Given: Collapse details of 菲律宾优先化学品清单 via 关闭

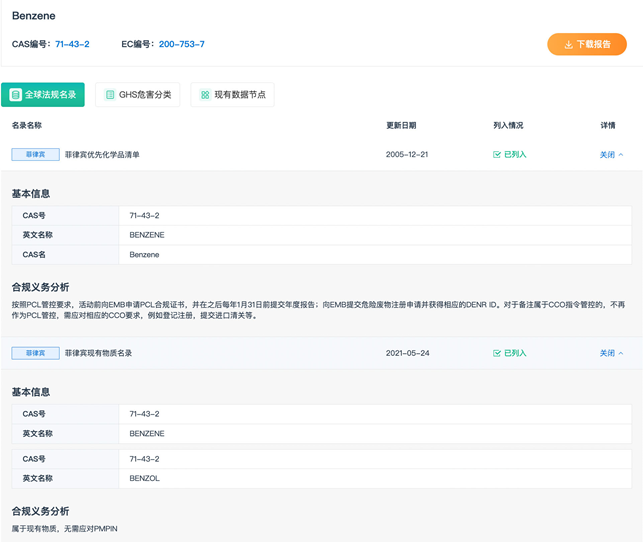Looking at the screenshot, I should click(611, 155).
